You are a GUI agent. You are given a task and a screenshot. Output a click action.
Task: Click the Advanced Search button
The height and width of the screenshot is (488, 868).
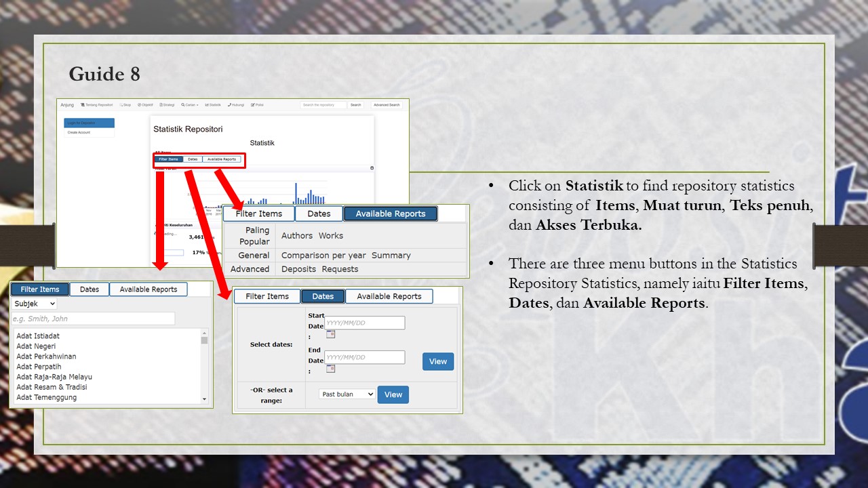(x=387, y=105)
